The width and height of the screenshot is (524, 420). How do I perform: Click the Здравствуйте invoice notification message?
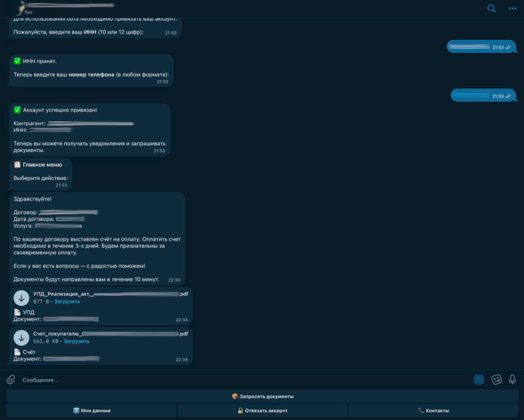click(x=97, y=238)
